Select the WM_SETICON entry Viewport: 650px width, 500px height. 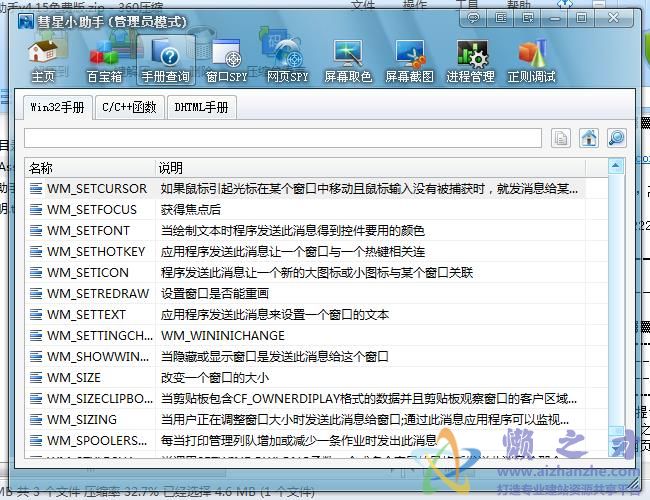(x=88, y=273)
